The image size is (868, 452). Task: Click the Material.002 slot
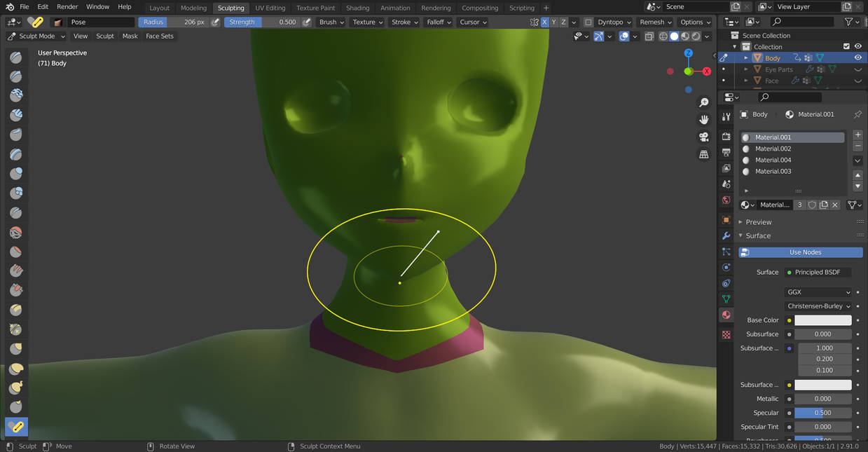(x=793, y=149)
